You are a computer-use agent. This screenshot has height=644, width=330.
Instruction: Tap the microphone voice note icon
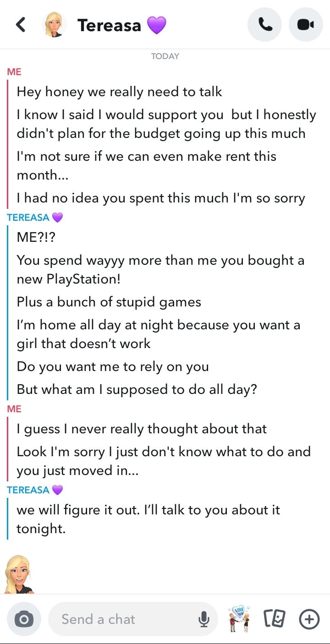pos(203,619)
